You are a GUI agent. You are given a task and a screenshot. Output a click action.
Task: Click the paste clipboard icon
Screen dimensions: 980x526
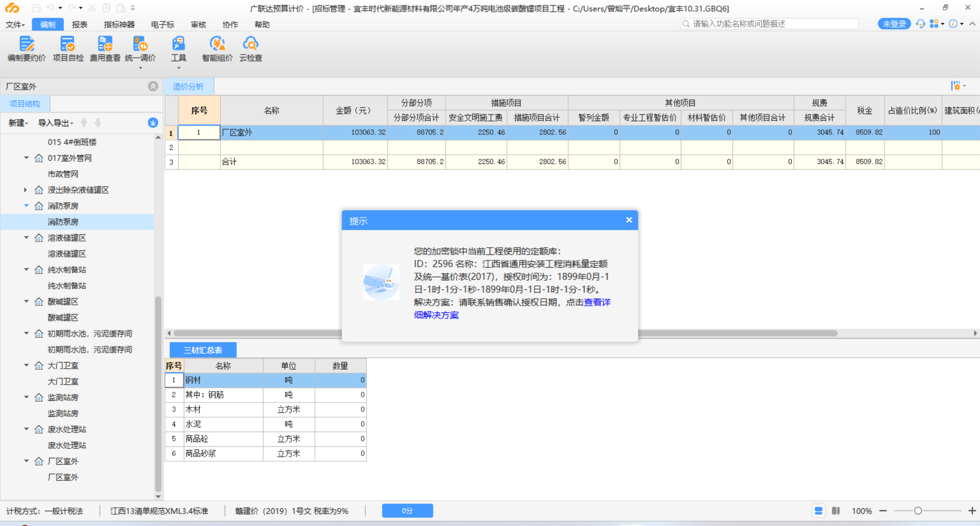pos(121,8)
